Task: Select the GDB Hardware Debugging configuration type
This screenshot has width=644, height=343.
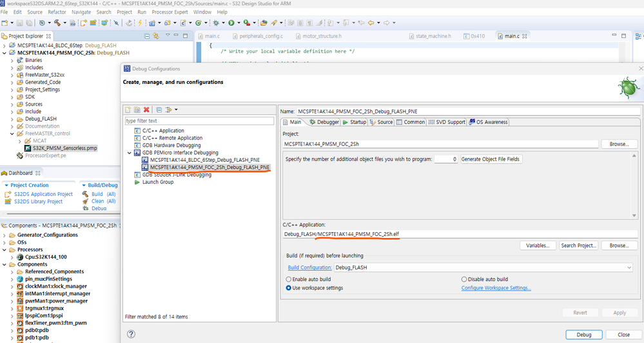Action: point(171,146)
